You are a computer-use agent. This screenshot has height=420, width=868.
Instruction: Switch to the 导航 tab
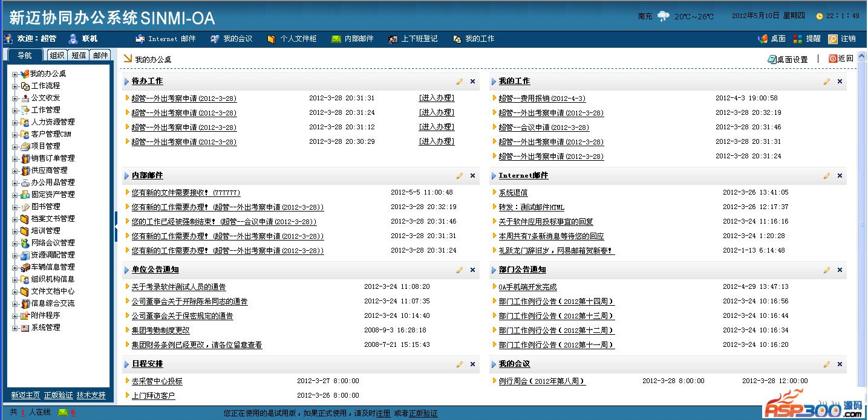point(25,55)
